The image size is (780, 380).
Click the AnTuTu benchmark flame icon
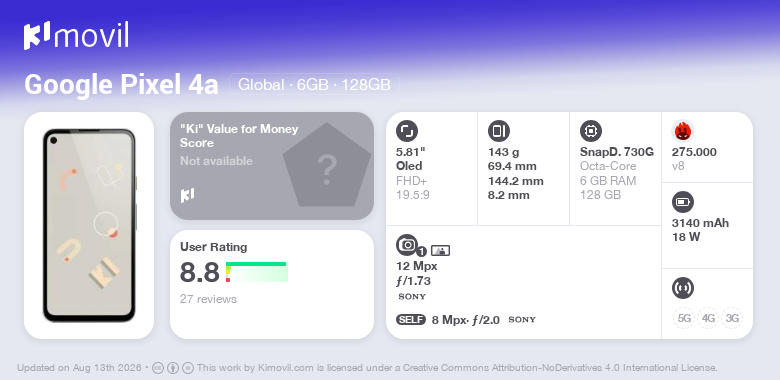tap(683, 131)
